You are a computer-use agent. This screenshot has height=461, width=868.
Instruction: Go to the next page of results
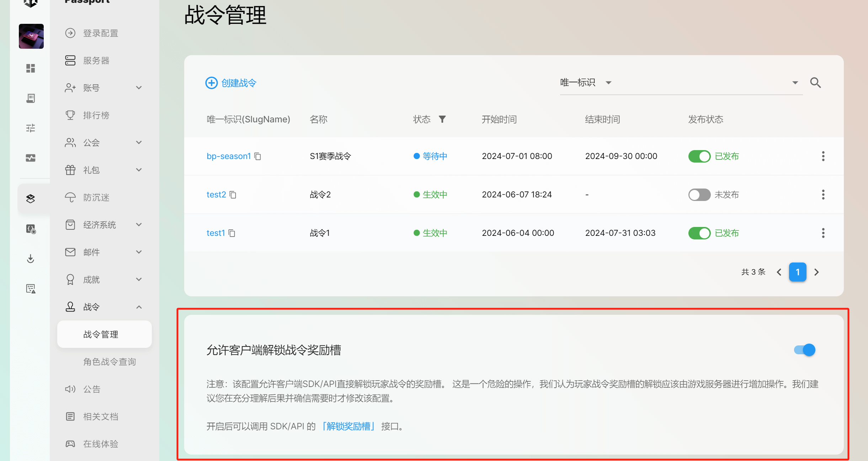(816, 272)
